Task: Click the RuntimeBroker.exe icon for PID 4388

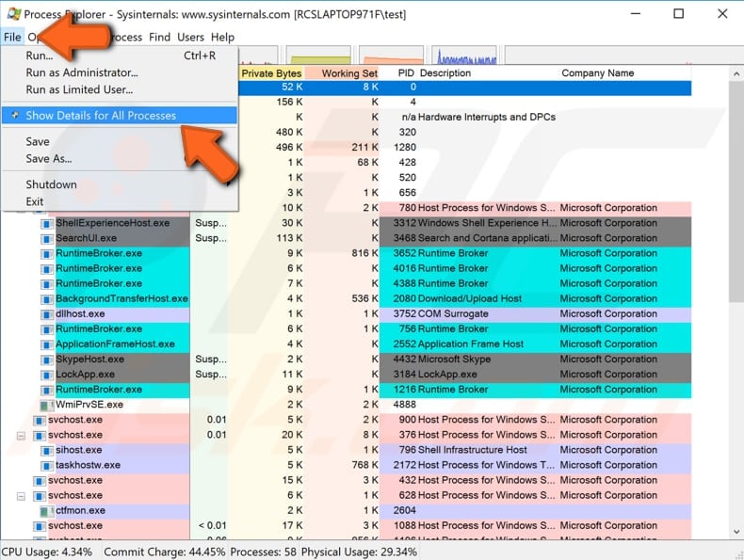Action: (x=46, y=284)
